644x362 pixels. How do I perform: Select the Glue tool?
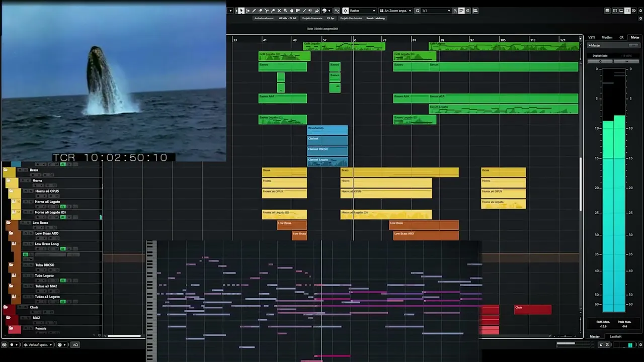pos(273,11)
